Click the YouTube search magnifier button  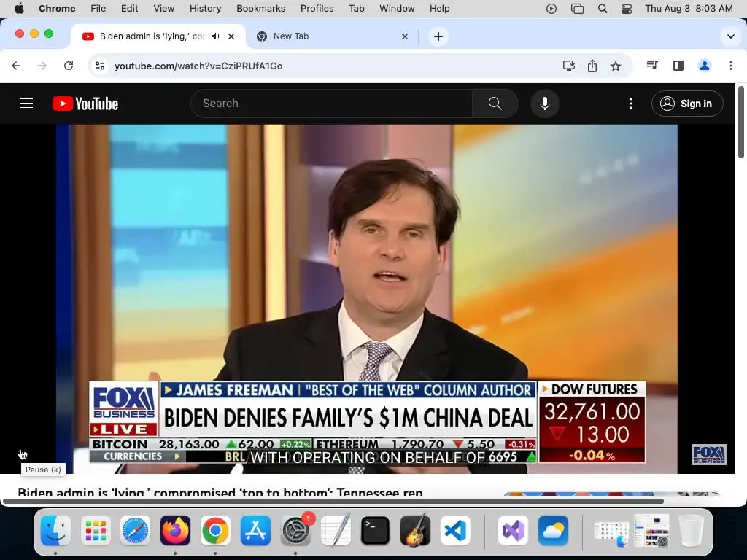[495, 104]
